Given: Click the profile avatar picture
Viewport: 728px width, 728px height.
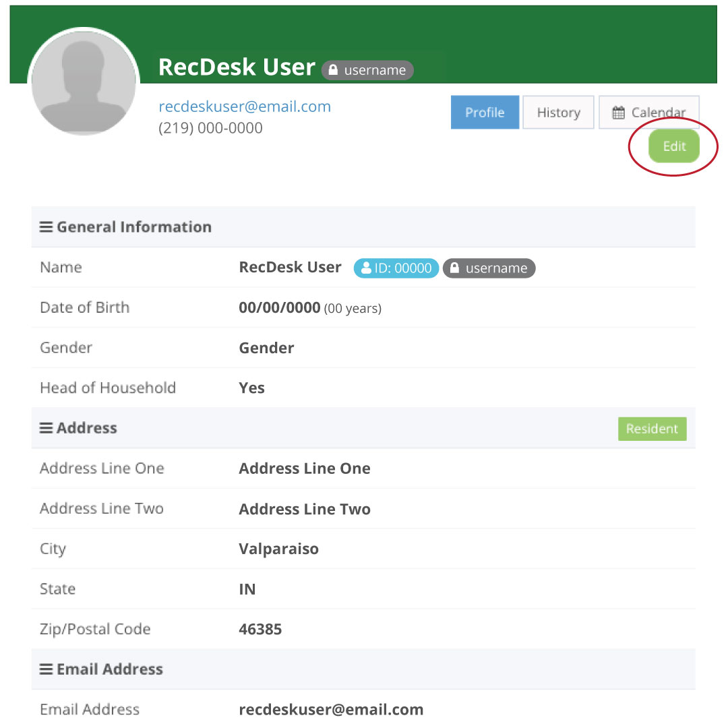Looking at the screenshot, I should (x=84, y=82).
